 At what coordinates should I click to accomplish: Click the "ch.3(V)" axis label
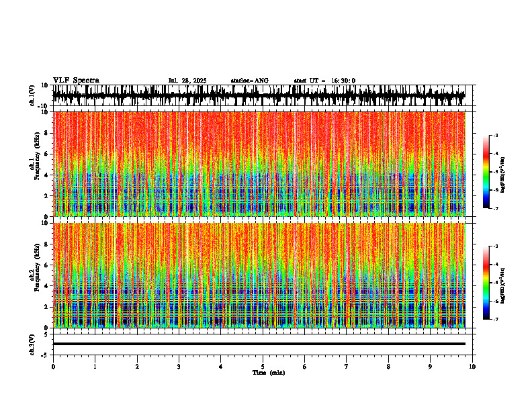pos(32,345)
